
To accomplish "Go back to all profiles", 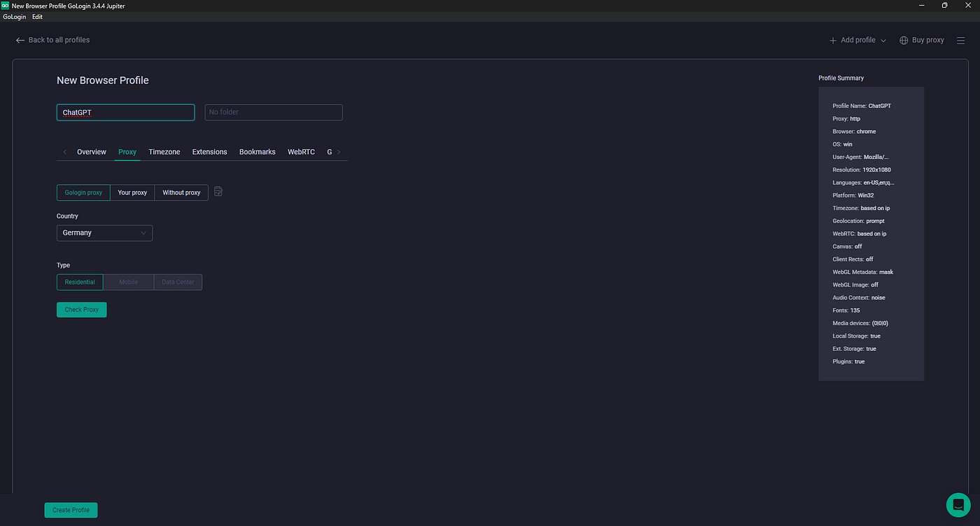I will point(59,40).
